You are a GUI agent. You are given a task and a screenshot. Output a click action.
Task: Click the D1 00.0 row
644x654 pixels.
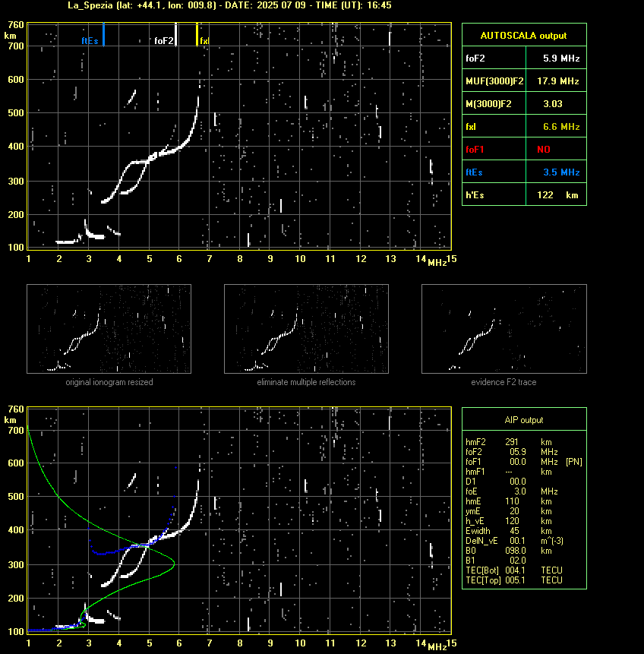pos(495,482)
